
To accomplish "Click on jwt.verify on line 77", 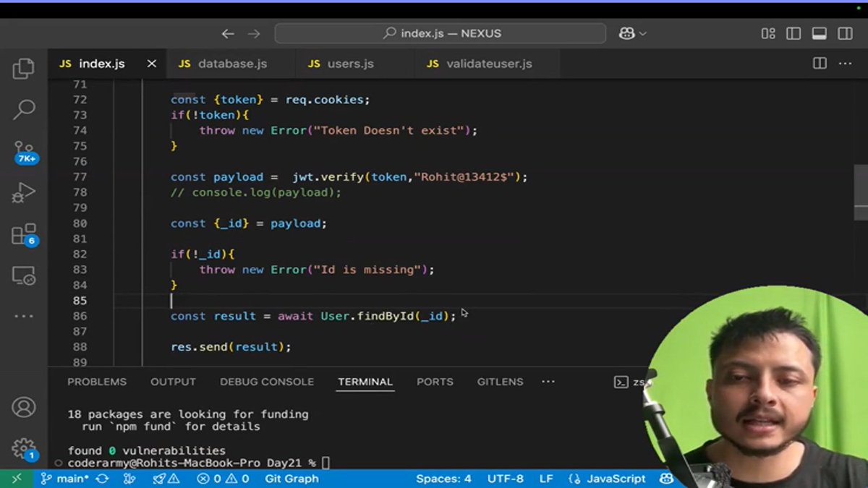I will point(329,177).
